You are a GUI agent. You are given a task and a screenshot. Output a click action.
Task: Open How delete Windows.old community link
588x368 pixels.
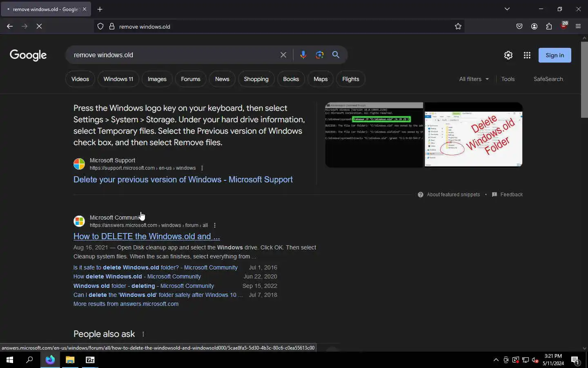point(137,276)
